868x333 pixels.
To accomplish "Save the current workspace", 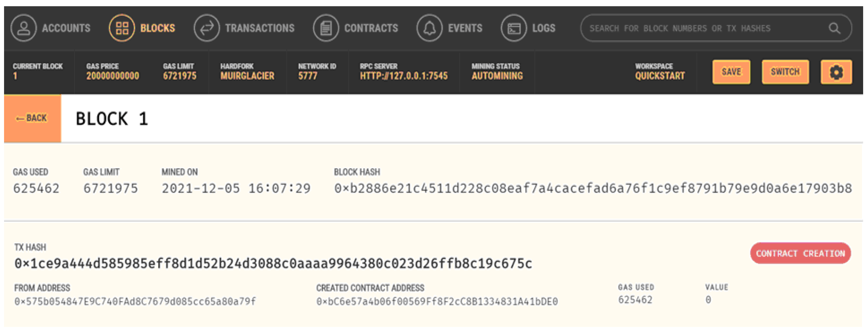I will click(x=731, y=72).
